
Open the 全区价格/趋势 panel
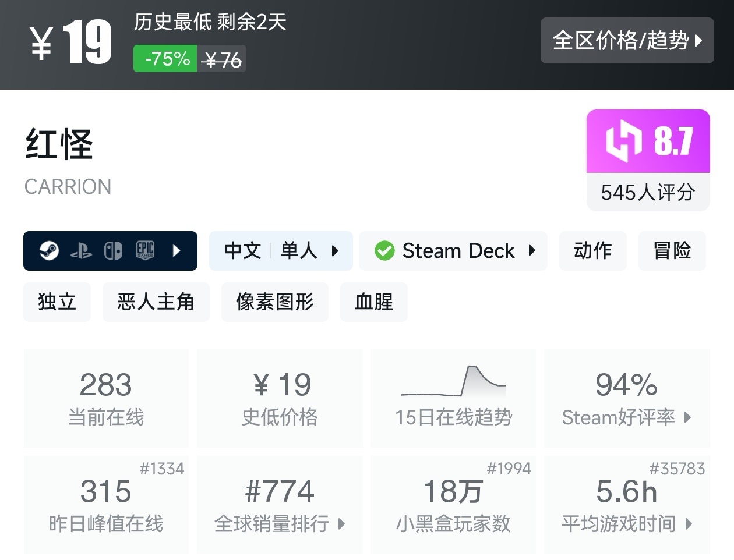627,41
